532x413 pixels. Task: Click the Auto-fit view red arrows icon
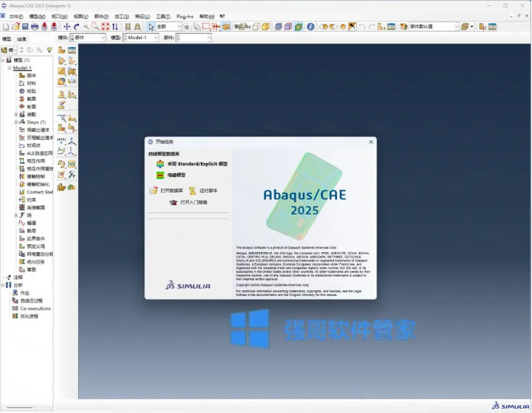tap(106, 27)
